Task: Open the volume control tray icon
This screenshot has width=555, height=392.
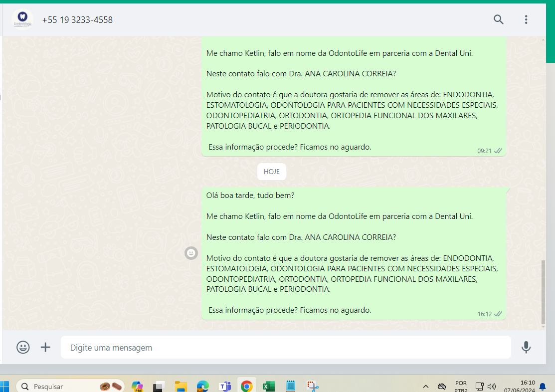Action: tap(492, 387)
